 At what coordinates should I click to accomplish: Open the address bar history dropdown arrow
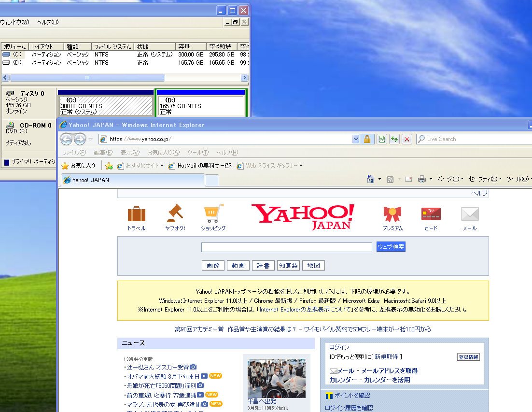pos(356,139)
